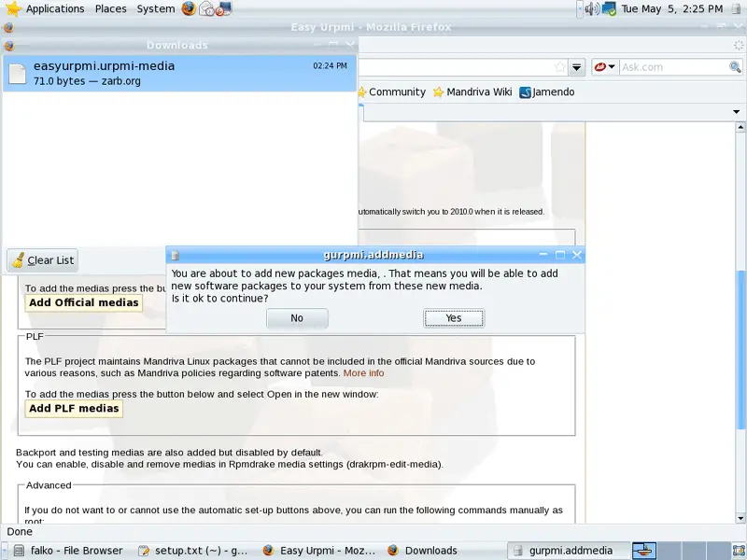Click the No button in gurpmi.addmedia dialog
The width and height of the screenshot is (747, 560).
[x=297, y=318]
